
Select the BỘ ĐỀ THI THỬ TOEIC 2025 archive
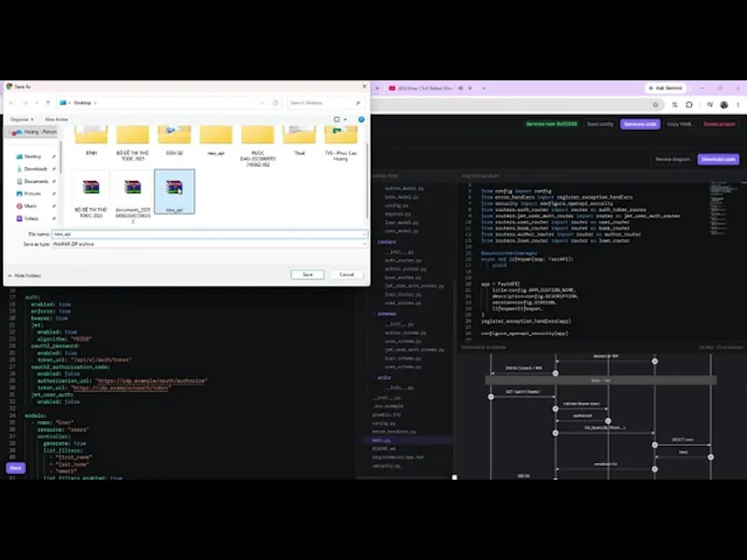(91, 193)
